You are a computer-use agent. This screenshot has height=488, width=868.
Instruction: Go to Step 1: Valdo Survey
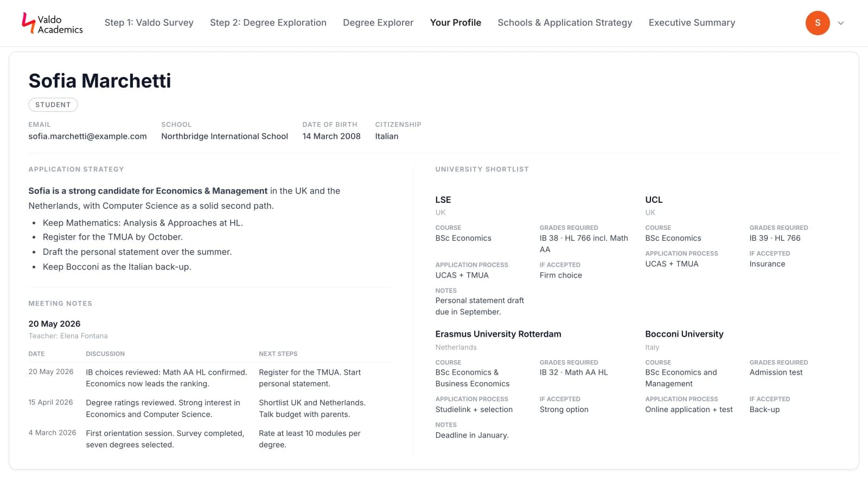149,23
